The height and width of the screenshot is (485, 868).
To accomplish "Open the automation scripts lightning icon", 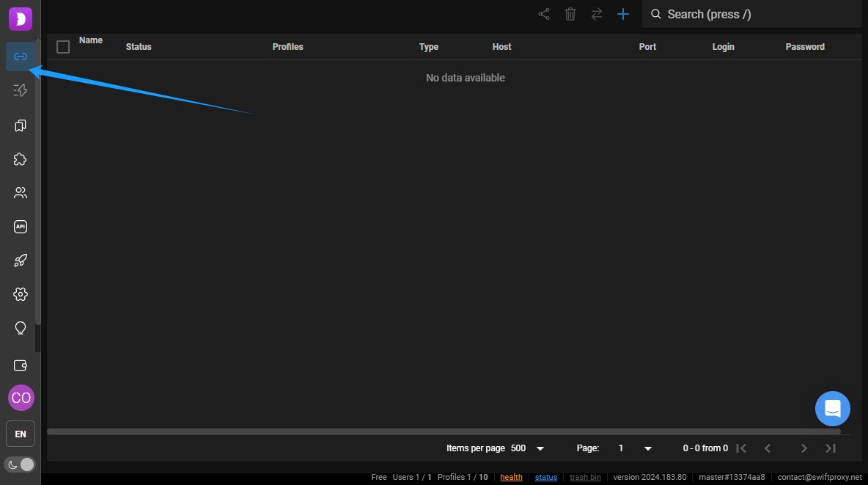I will point(21,90).
